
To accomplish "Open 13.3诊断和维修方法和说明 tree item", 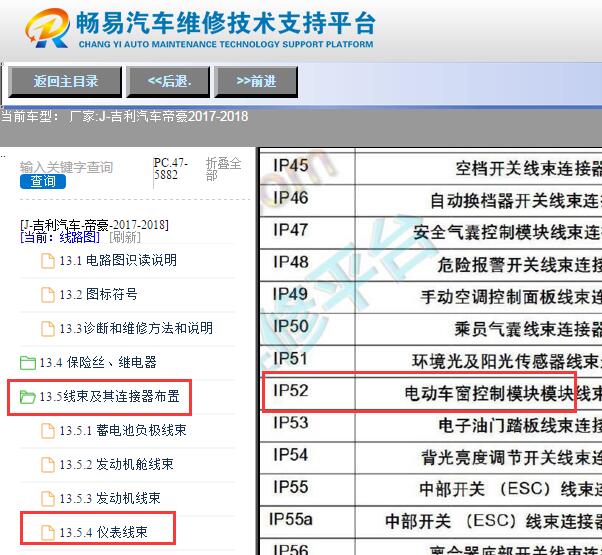I will point(136,329).
